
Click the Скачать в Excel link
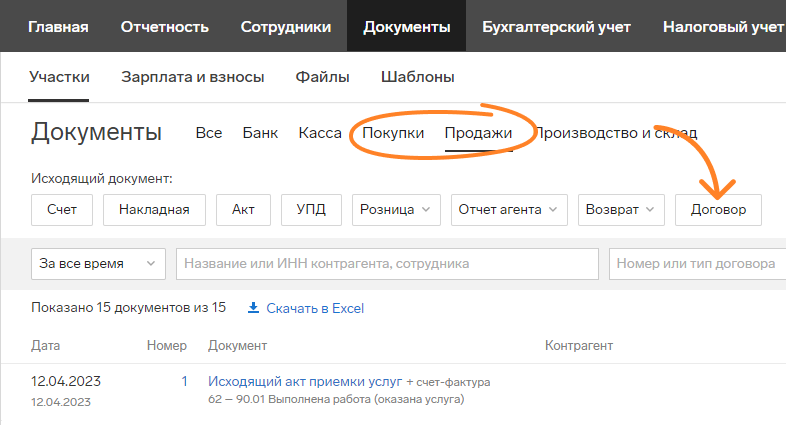tap(315, 308)
